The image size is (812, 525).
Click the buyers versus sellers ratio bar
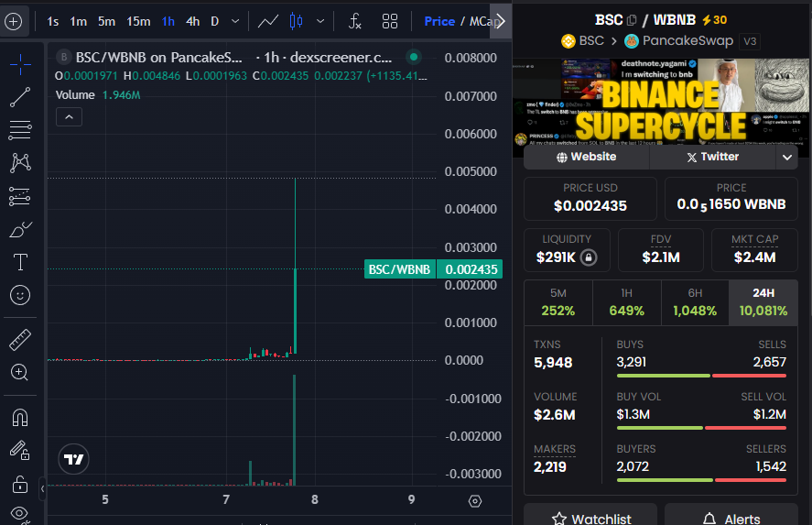click(x=701, y=480)
